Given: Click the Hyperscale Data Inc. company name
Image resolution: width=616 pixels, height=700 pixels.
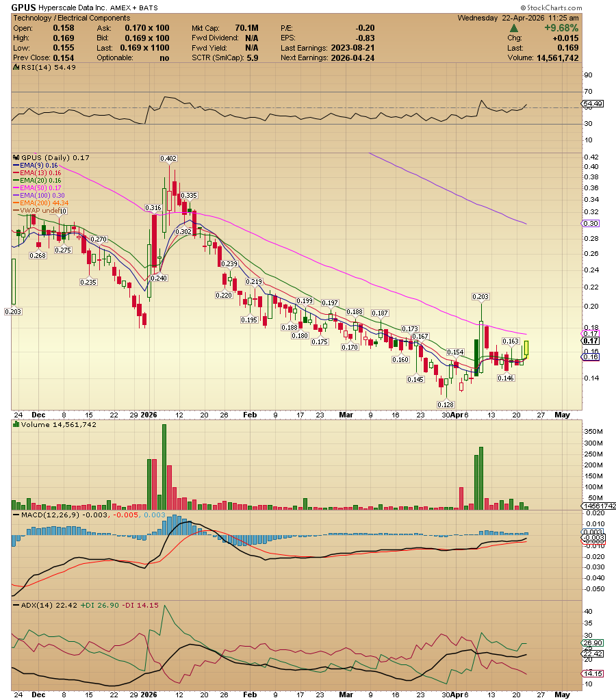Looking at the screenshot, I should 73,8.
